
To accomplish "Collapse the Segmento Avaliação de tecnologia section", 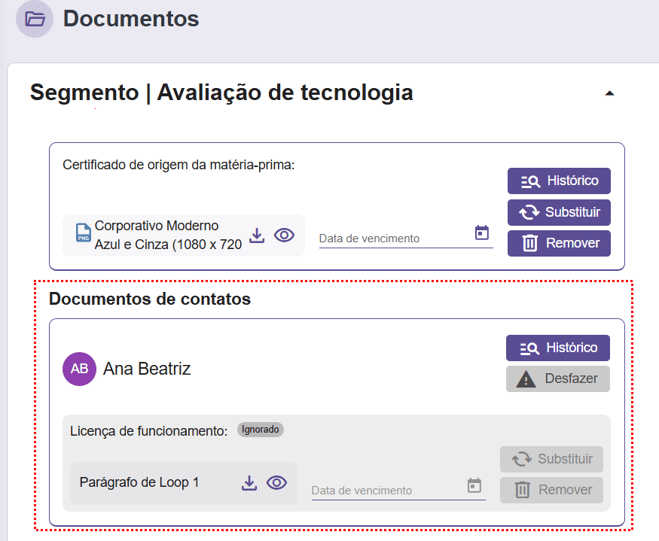I will click(609, 94).
